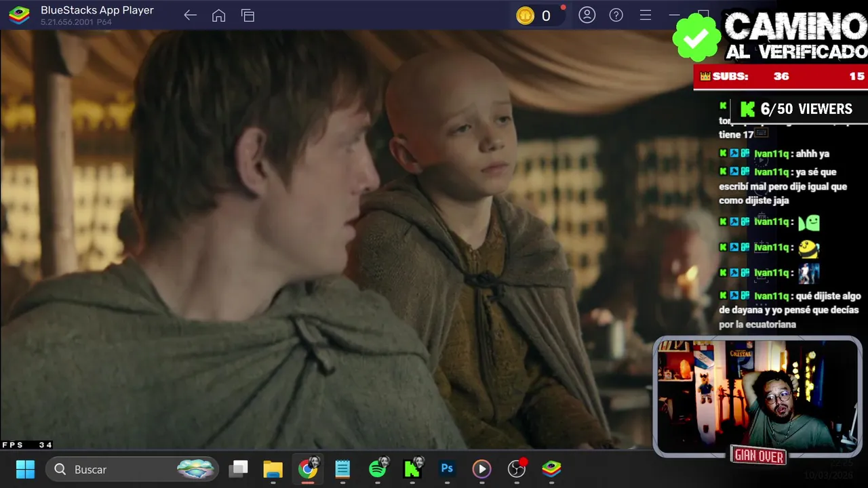Switch to Google Chrome in the taskbar

click(x=308, y=468)
